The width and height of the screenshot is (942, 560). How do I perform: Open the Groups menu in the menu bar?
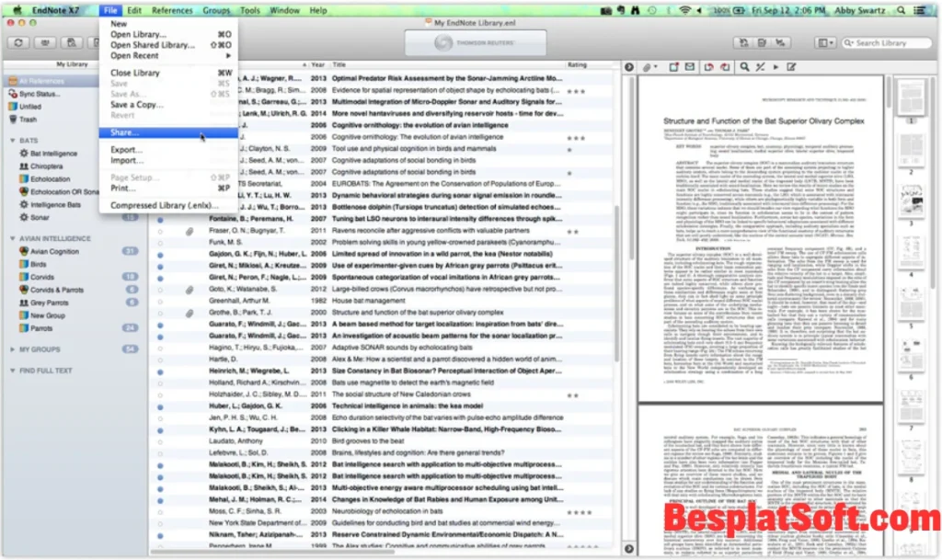click(214, 9)
